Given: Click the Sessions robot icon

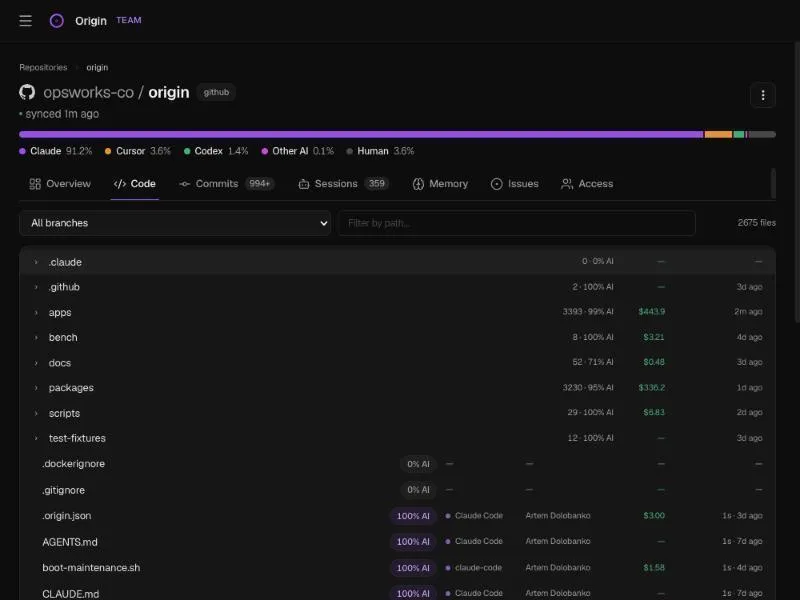Looking at the screenshot, I should point(304,184).
